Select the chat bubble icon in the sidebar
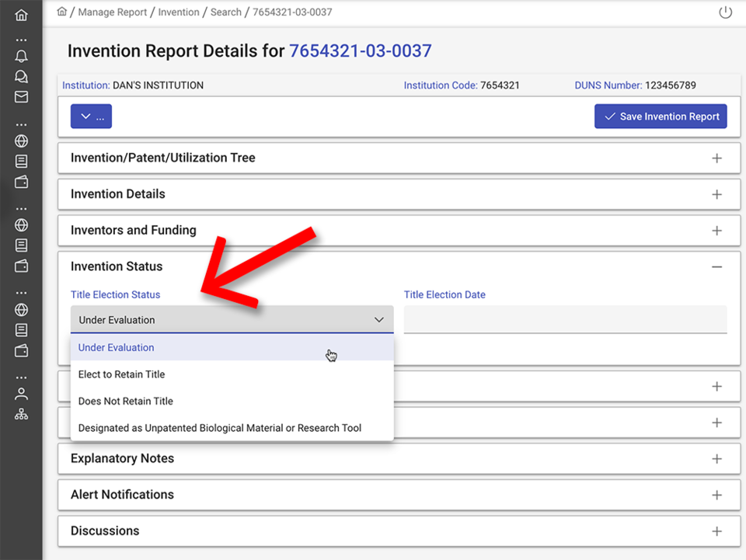The width and height of the screenshot is (746, 560). (21, 76)
